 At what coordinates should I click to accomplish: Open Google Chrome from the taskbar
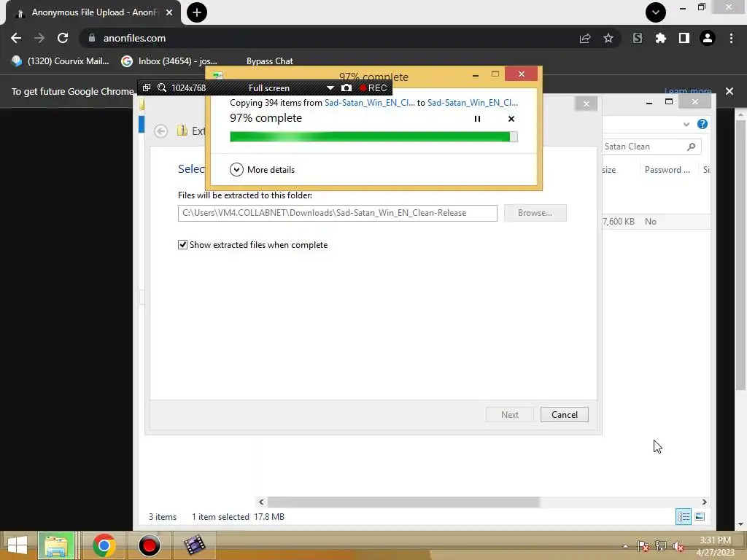[104, 545]
